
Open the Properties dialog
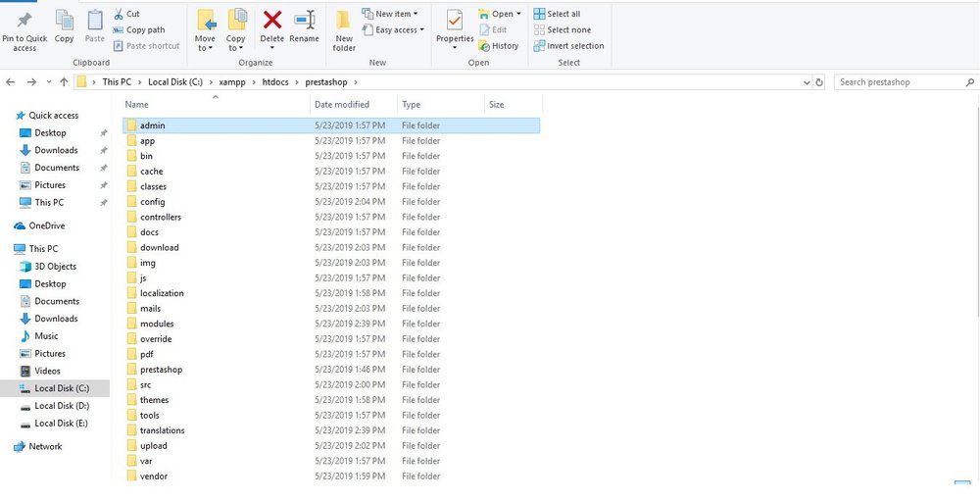455,30
